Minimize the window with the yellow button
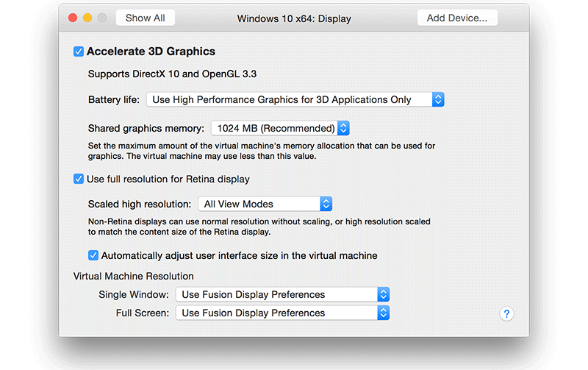Screen dimensions: 588x370 pyautogui.click(x=87, y=18)
